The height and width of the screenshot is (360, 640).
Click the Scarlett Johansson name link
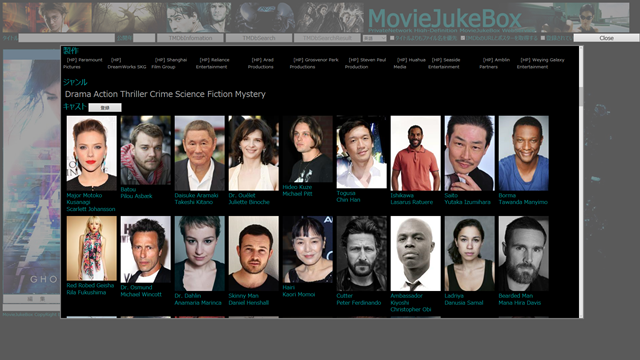pos(91,209)
